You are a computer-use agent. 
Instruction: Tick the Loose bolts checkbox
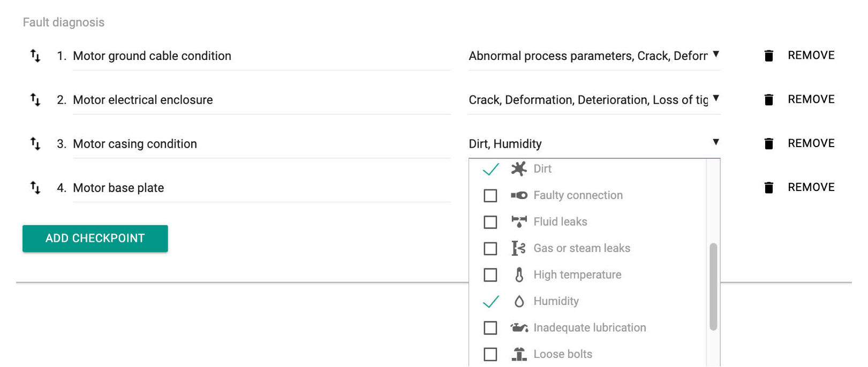click(x=490, y=354)
